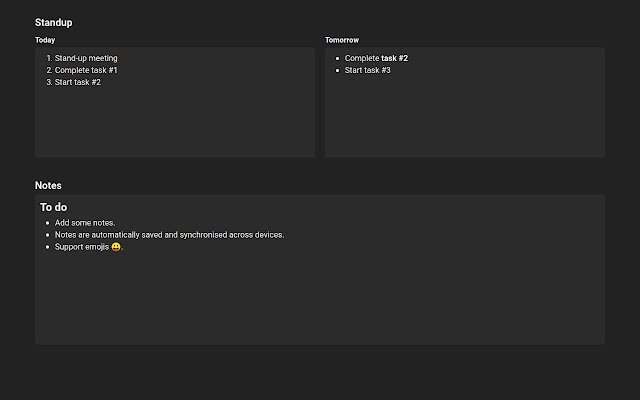Screen dimensions: 640x400
Task: Click the 'Complete task #1' list item
Action: tap(86, 70)
